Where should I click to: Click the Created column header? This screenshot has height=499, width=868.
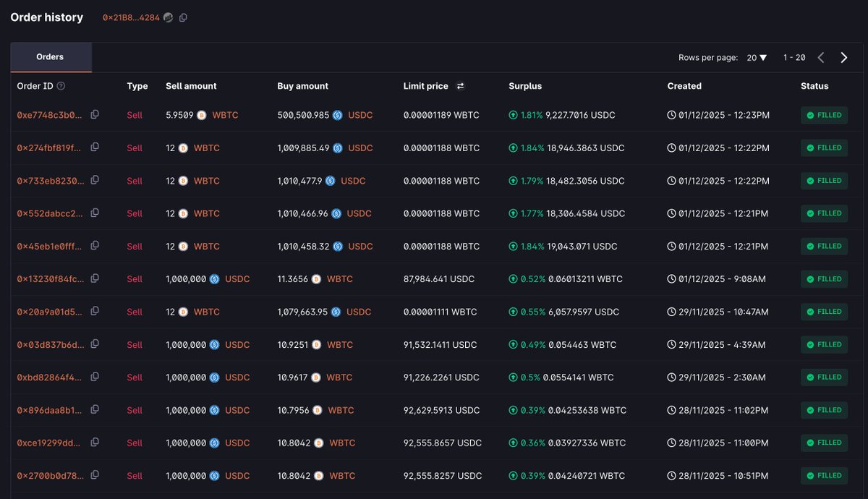[x=684, y=86]
